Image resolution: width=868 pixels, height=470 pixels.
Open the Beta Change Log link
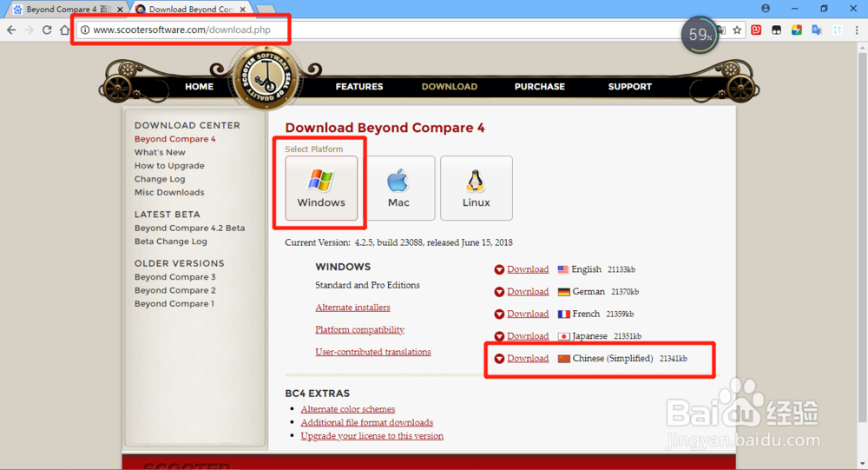pyautogui.click(x=170, y=242)
